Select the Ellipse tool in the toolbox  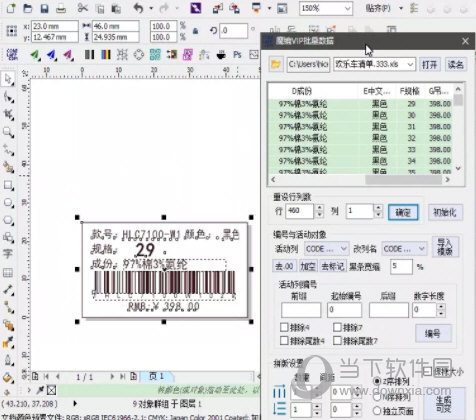coord(8,202)
